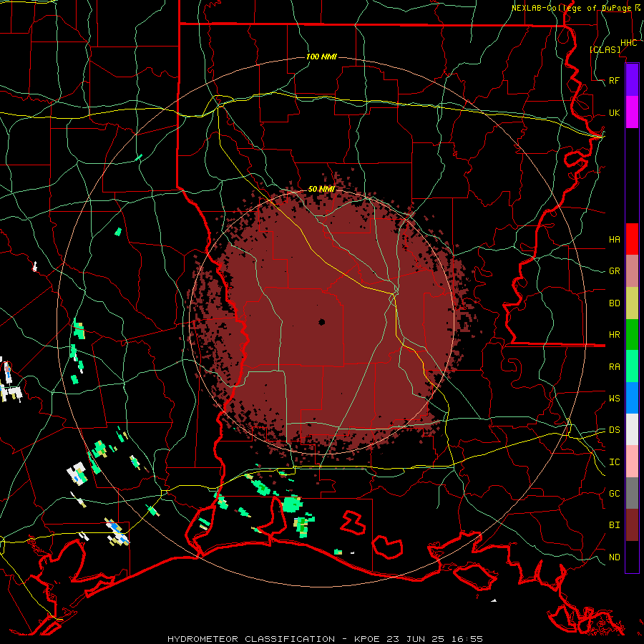Click the RA legend label
Screen dimensions: 644x644
[x=614, y=367]
